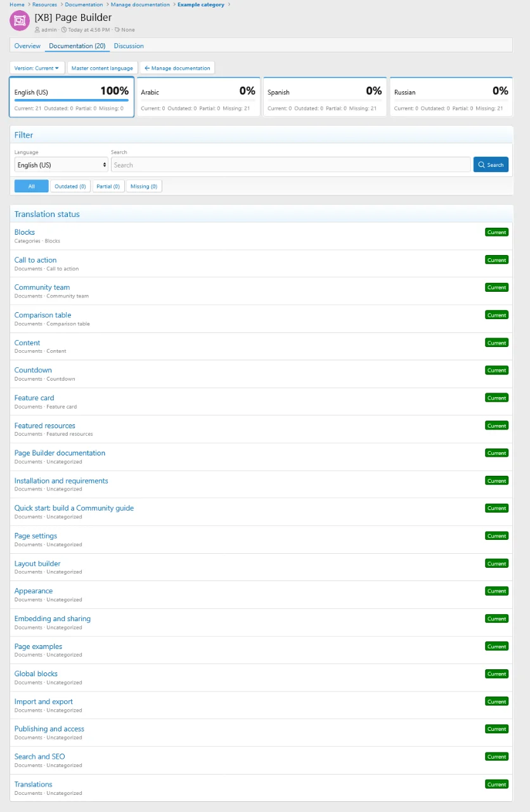Click the Page Builder resource icon
Screen dimensions: 530x812
pyautogui.click(x=20, y=21)
